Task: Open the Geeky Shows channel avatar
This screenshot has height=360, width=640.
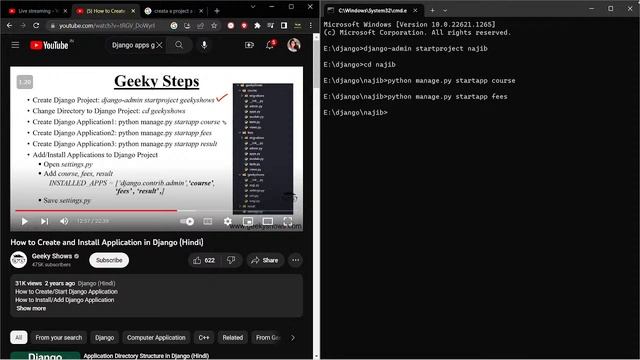Action: (18, 260)
